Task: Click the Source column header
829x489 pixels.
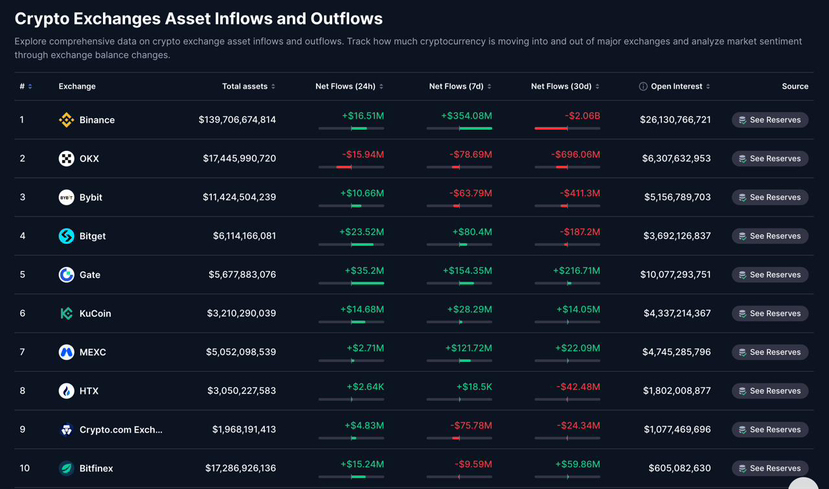Action: tap(795, 86)
